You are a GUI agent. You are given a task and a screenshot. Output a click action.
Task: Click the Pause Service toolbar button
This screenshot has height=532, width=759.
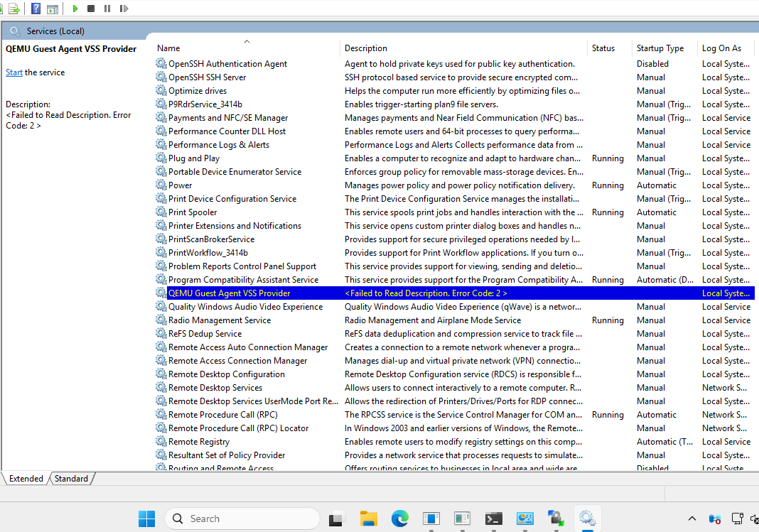pos(107,9)
